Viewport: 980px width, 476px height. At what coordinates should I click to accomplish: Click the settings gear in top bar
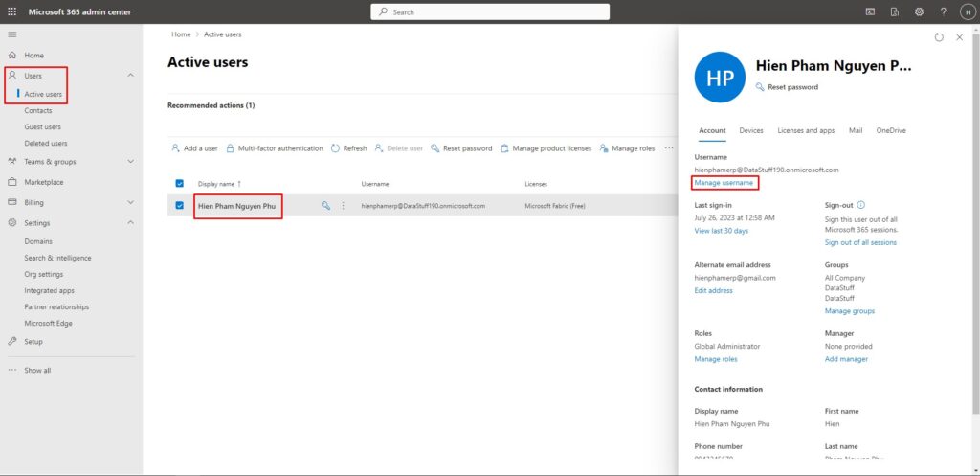pyautogui.click(x=919, y=11)
